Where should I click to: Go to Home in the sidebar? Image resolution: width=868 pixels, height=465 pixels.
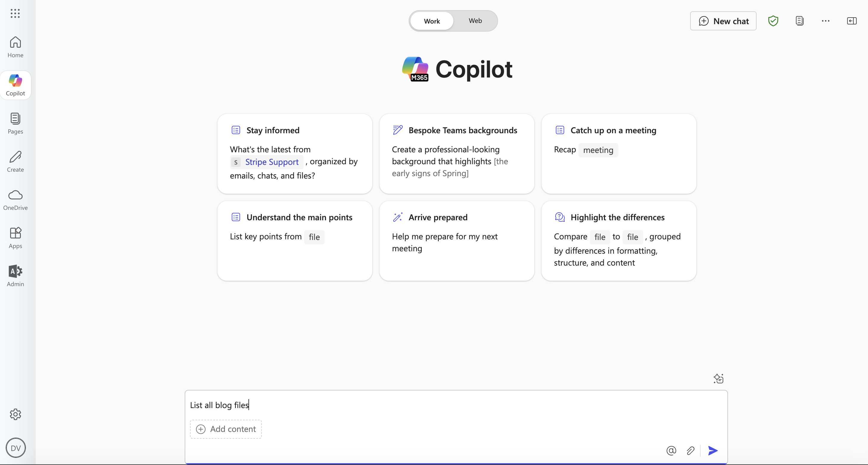click(15, 47)
